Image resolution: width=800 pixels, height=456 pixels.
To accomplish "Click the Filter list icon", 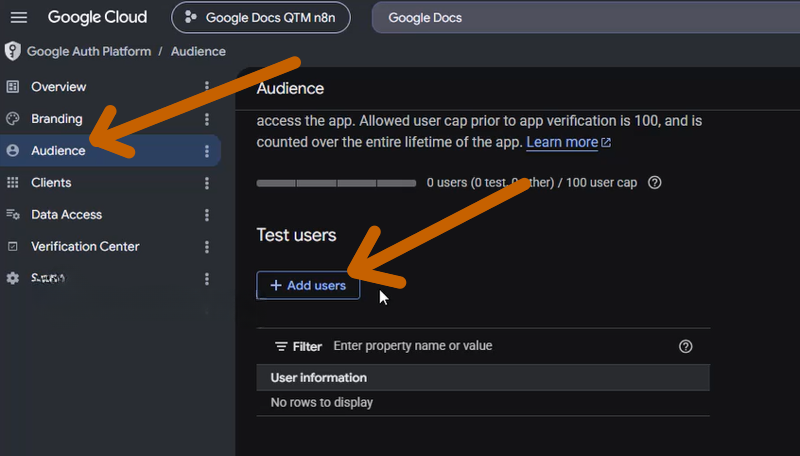I will 281,347.
